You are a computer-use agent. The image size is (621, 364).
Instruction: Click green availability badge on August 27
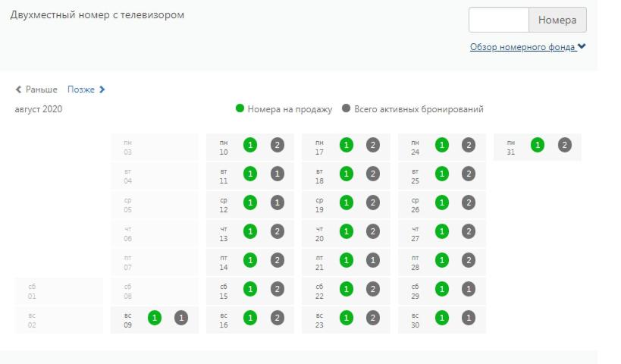tap(441, 231)
